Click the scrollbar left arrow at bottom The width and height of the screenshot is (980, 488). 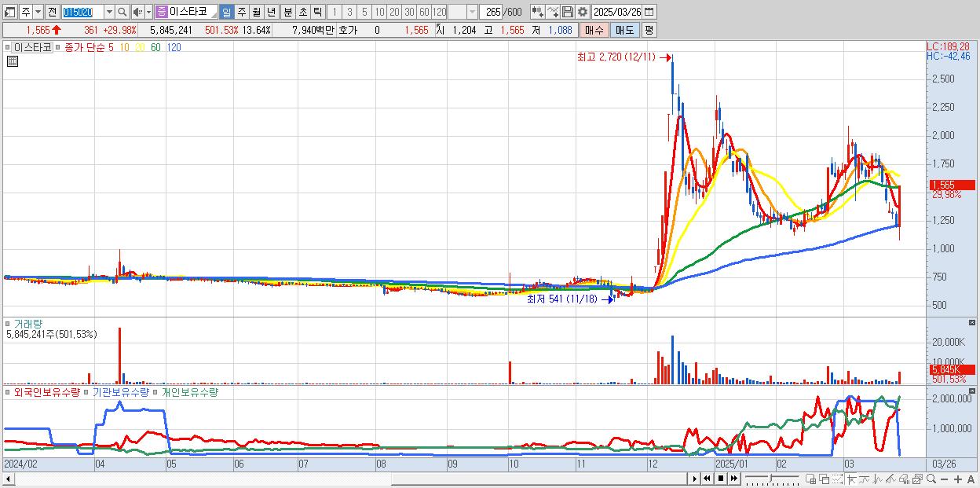pos(8,479)
